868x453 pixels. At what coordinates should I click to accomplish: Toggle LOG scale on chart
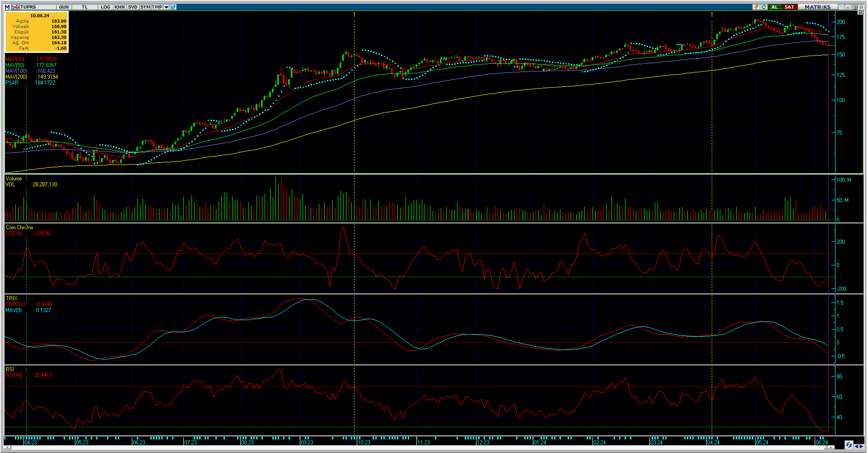point(105,7)
